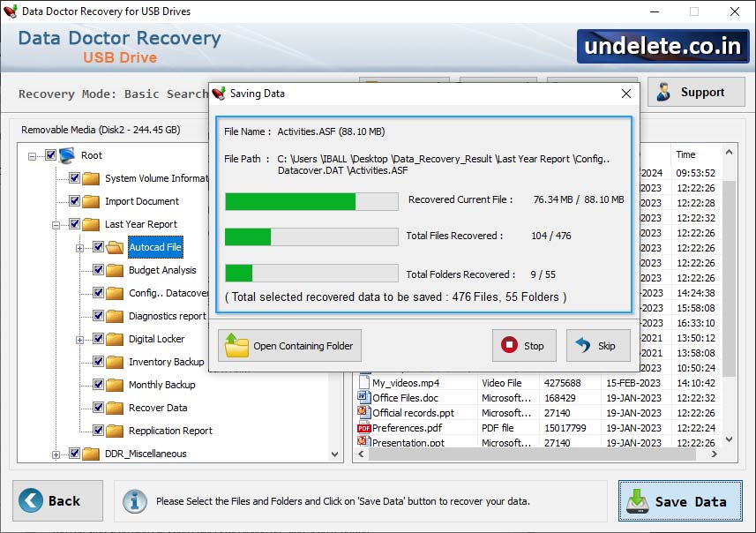Expand the Autocad File folder
The height and width of the screenshot is (533, 756).
point(79,246)
